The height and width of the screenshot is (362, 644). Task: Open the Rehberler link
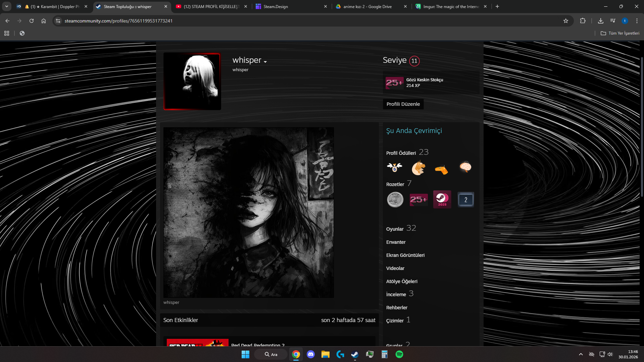(397, 308)
